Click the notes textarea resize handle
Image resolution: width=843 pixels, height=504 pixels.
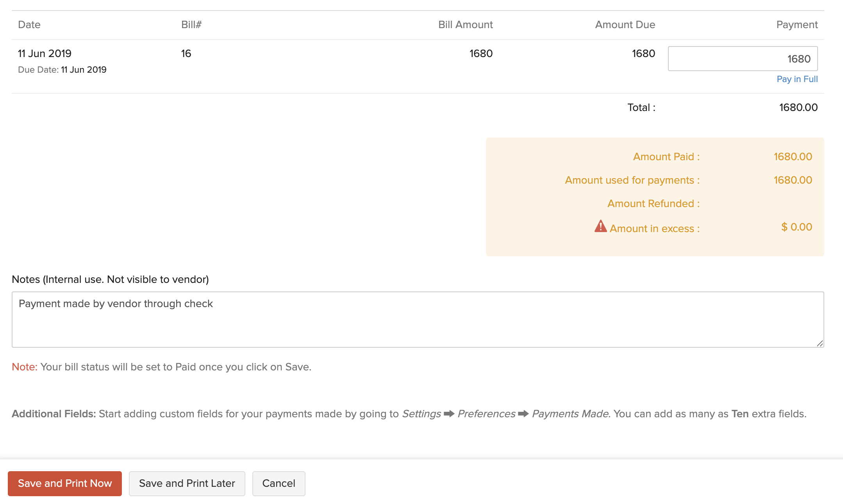tap(820, 343)
